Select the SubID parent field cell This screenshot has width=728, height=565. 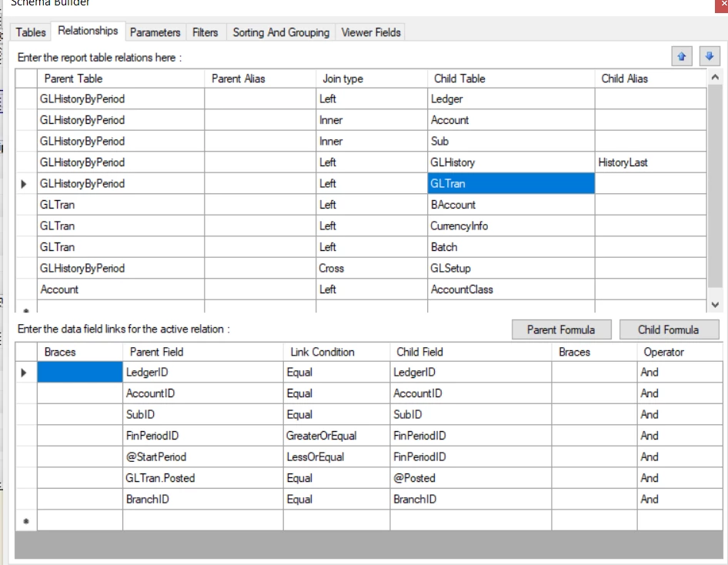tap(203, 415)
